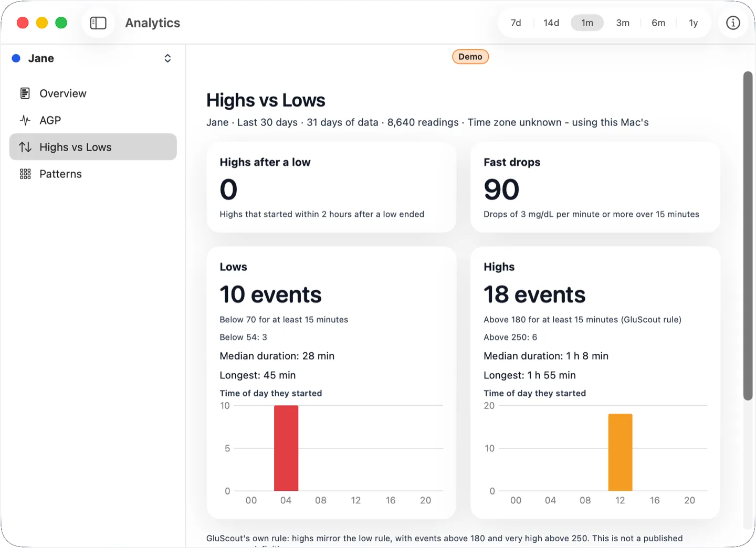Click the red bar in Lows chart
The image size is (756, 548).
[286, 448]
